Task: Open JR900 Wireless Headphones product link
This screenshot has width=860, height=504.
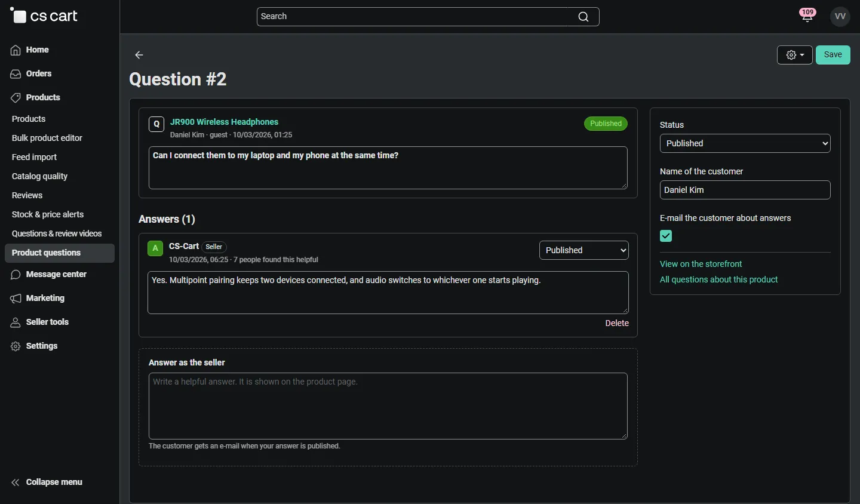Action: click(x=225, y=122)
